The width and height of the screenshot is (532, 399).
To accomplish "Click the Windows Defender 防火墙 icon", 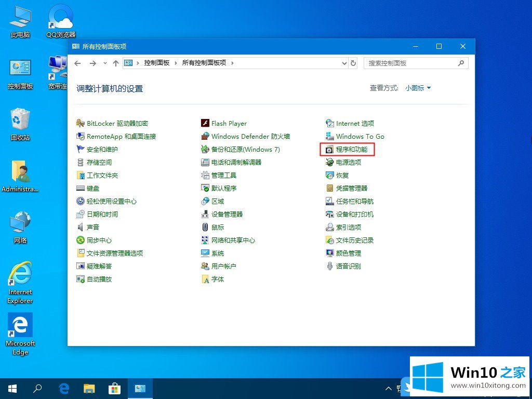I will click(205, 137).
